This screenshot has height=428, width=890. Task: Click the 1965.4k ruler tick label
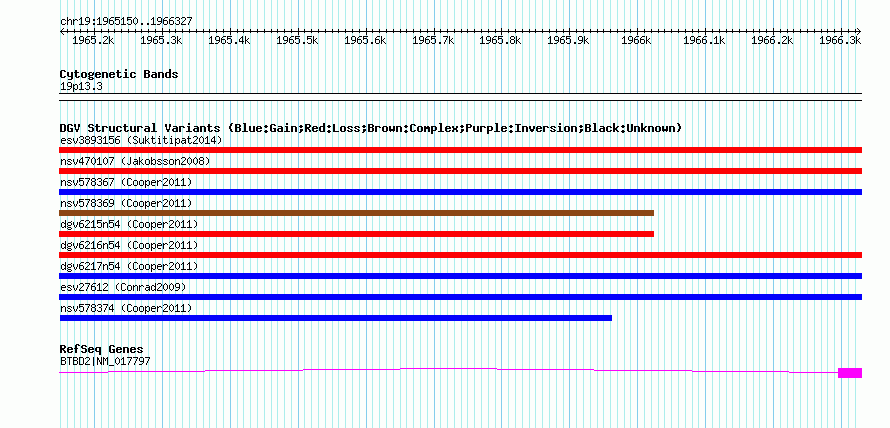[x=229, y=40]
